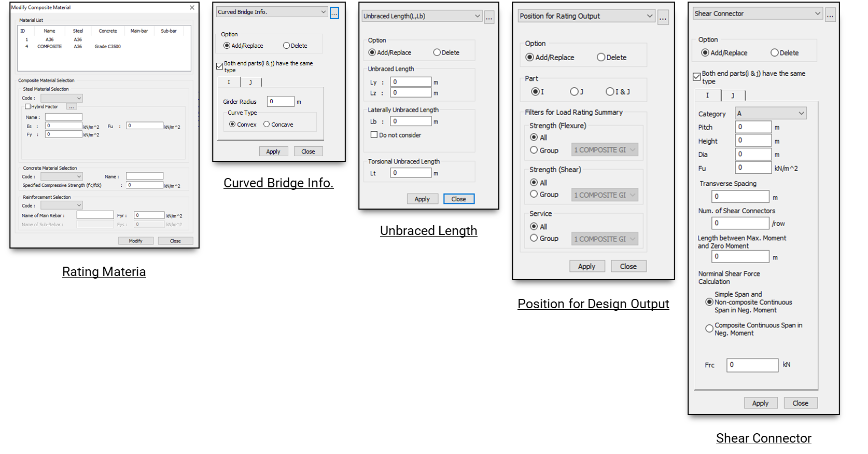Viewport: 868px width, 454px height.
Task: Expand the Position for Rating Output dropdown
Action: point(586,16)
